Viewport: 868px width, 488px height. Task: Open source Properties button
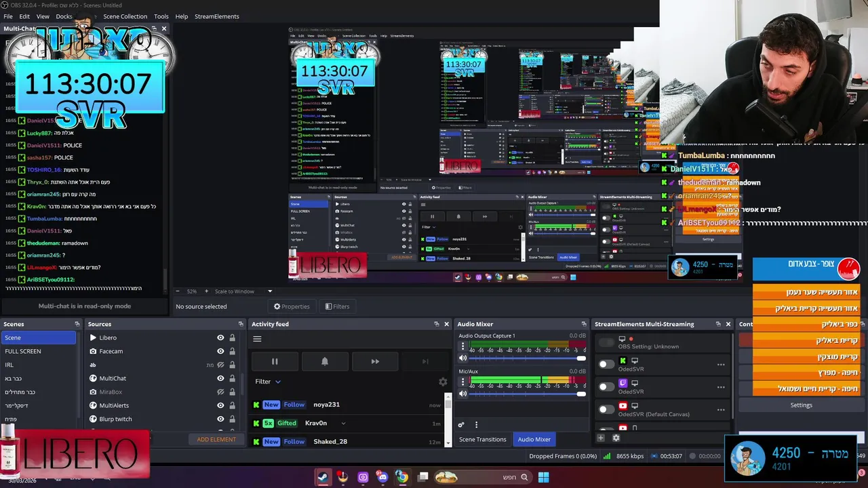coord(292,306)
